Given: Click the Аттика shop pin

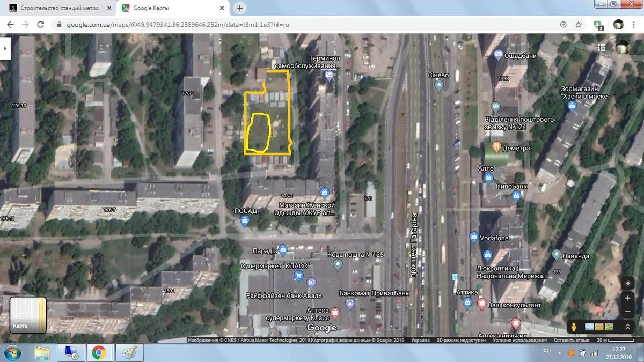Looking at the screenshot, I should 467,302.
